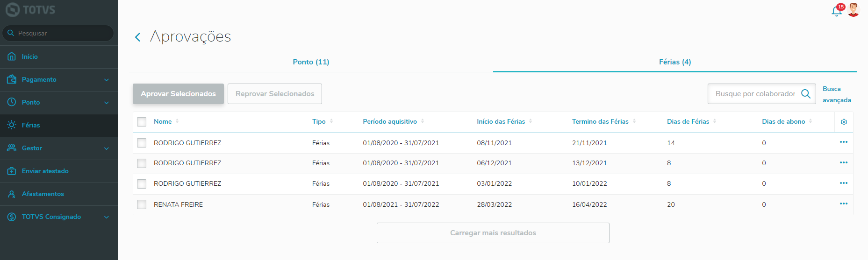Screen dimensions: 868x260
Task: Switch to the Ponto (11) tab
Action: tap(311, 62)
